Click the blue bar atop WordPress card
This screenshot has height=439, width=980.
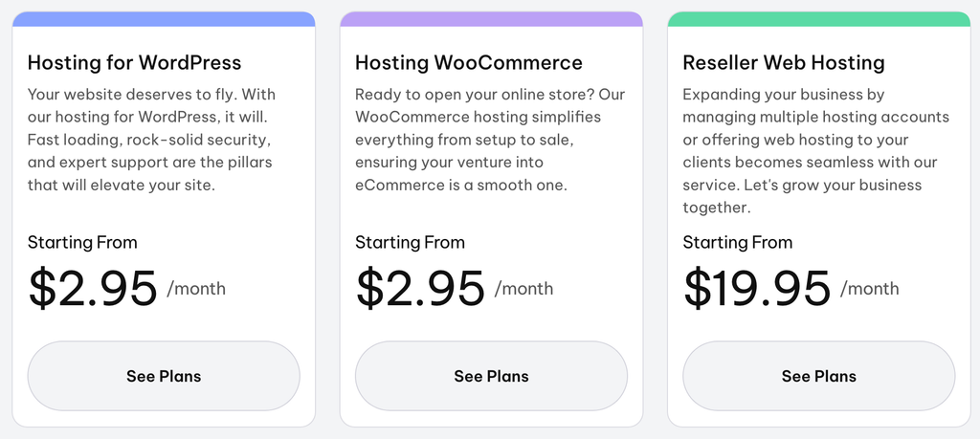(164, 19)
